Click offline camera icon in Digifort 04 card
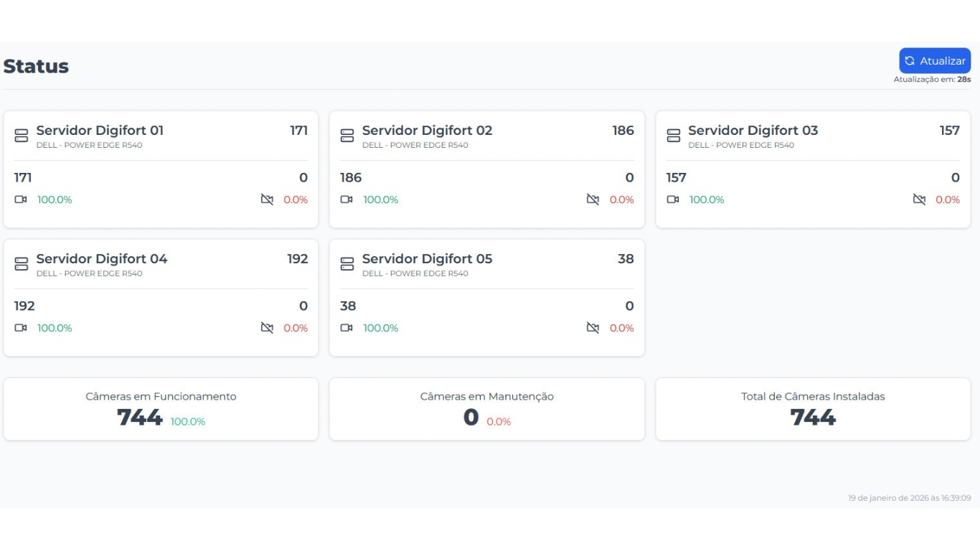 pos(267,328)
